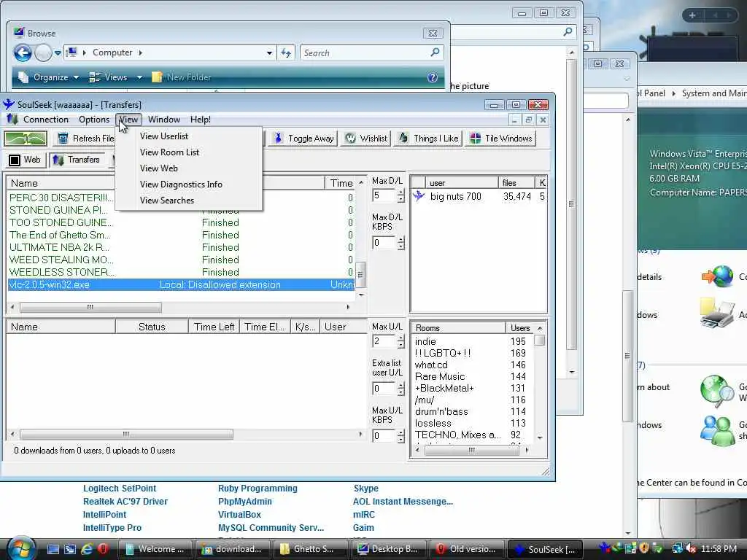Open the Logitech SetPoint link
The image size is (747, 560).
point(120,488)
